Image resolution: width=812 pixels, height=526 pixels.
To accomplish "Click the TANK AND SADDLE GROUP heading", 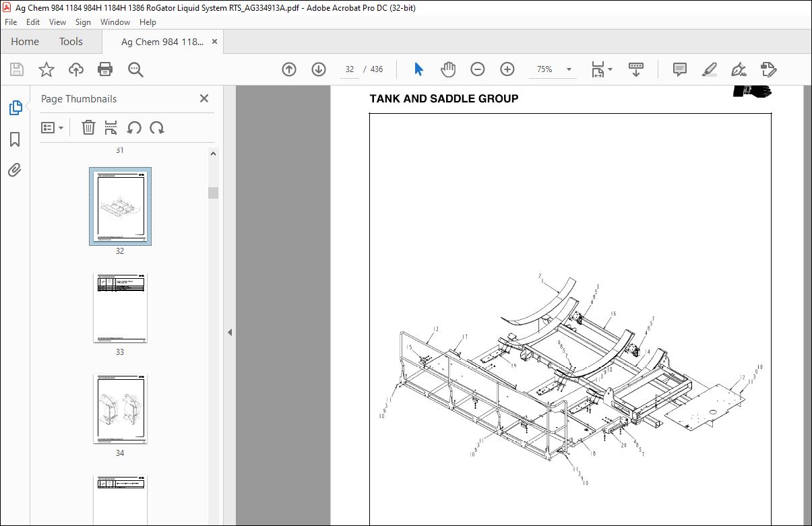I will [443, 98].
